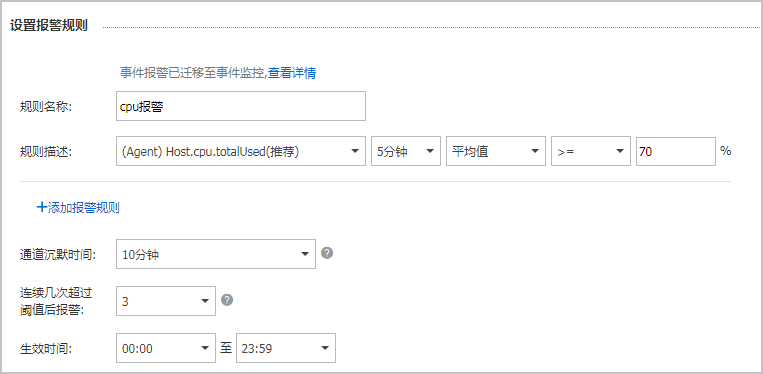Click the 生效时间 label text
This screenshot has width=763, height=374.
[x=46, y=348]
